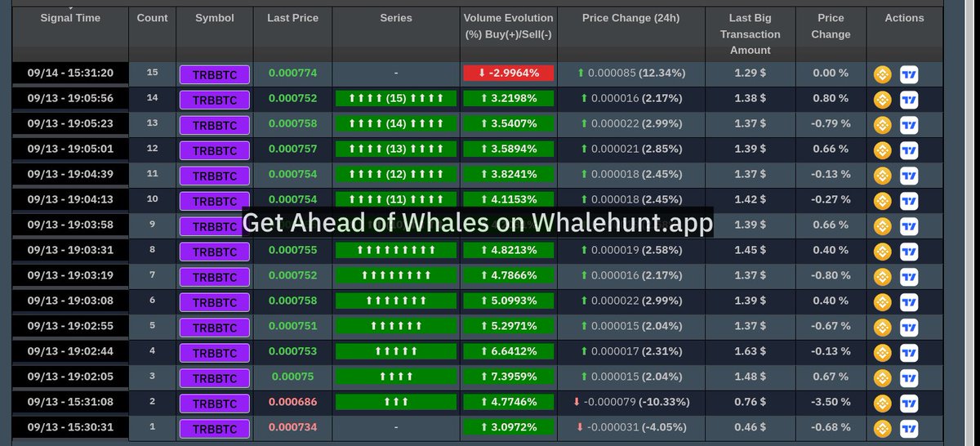Select last price 0.000774

[x=292, y=74]
